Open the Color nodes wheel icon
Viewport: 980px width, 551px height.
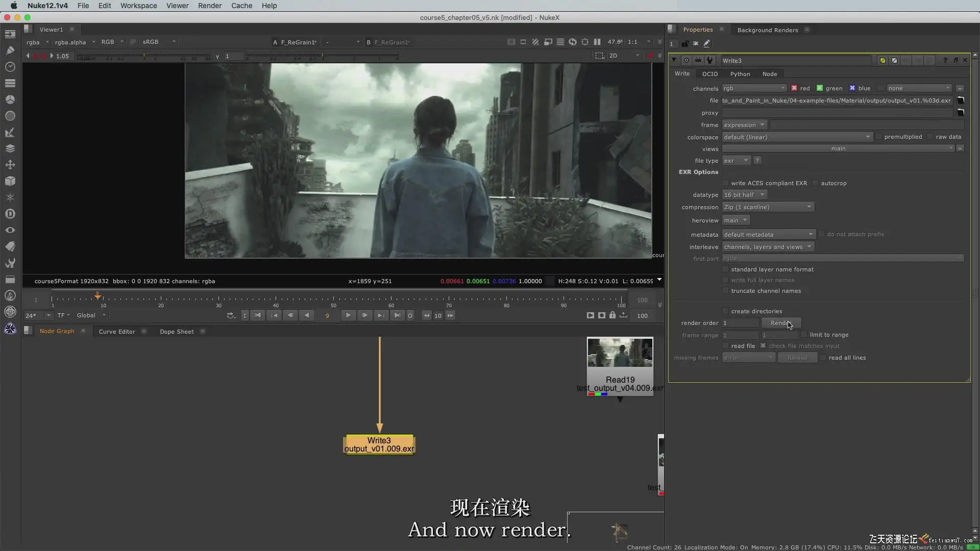pos(10,99)
